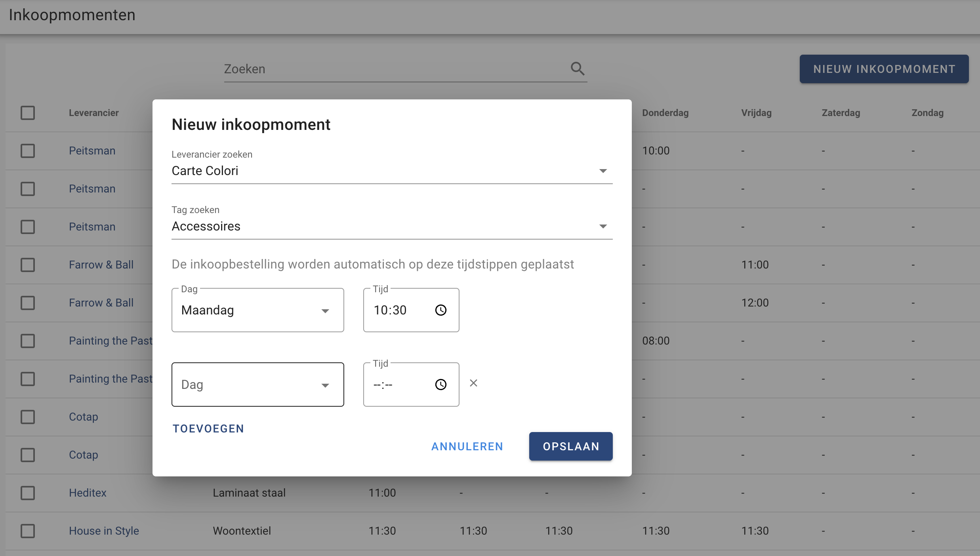
Task: Open the House in Style link
Action: coord(104,531)
